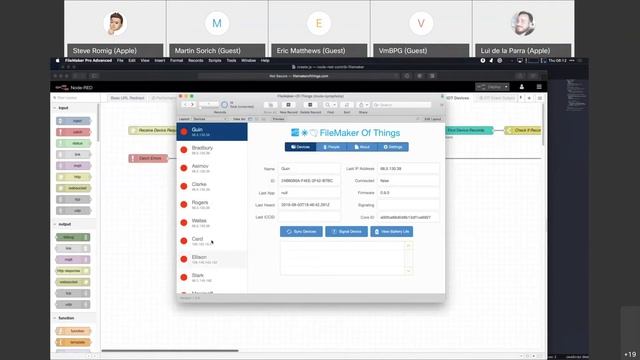Click red status dot beside Asimov
640x360 pixels.
(x=184, y=168)
